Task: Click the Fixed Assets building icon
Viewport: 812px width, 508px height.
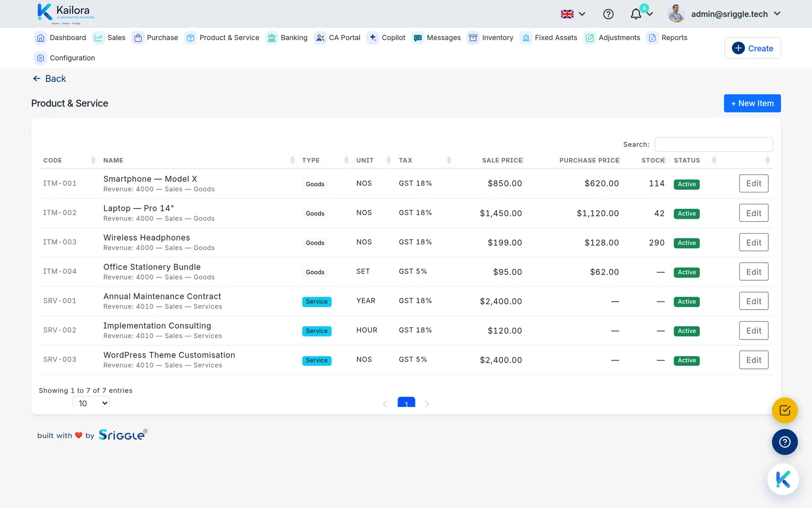Action: click(x=526, y=38)
